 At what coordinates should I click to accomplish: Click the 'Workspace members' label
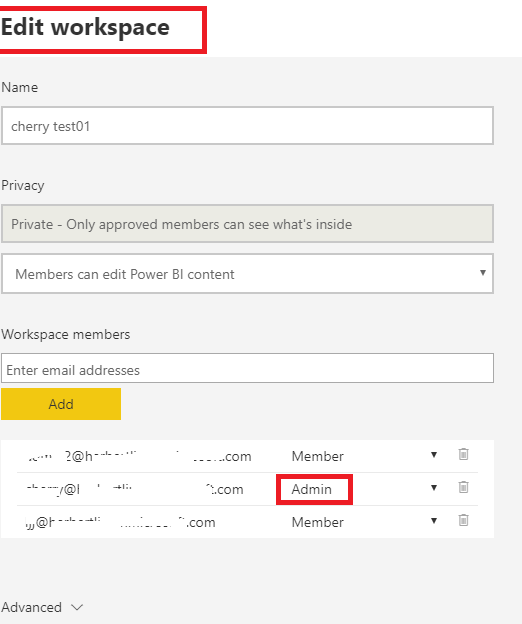(x=66, y=334)
